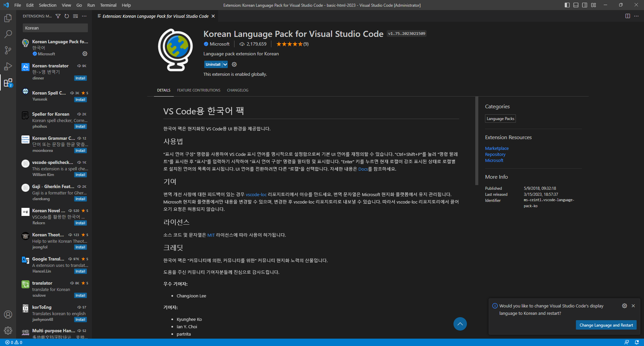Split the editor to the right
Viewport: 644px width, 346px height.
pyautogui.click(x=628, y=16)
